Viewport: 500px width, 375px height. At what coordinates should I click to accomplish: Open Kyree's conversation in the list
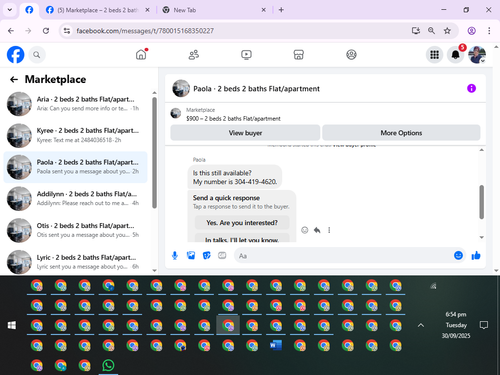76,135
